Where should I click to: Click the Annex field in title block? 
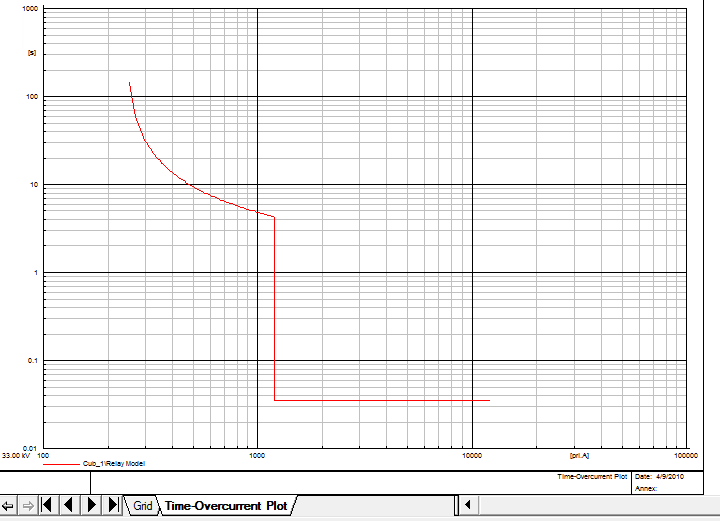(x=646, y=488)
